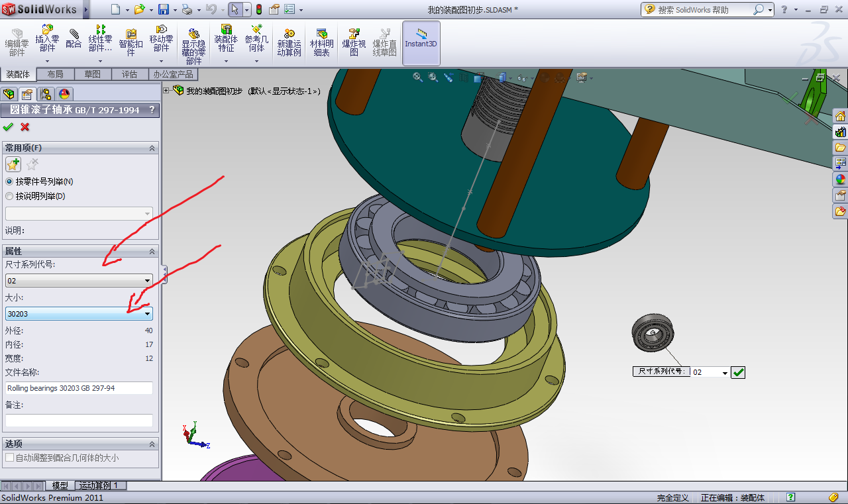Screen dimensions: 848x504
Task: Click 显示隐藏的零部件 tool
Action: click(x=193, y=45)
